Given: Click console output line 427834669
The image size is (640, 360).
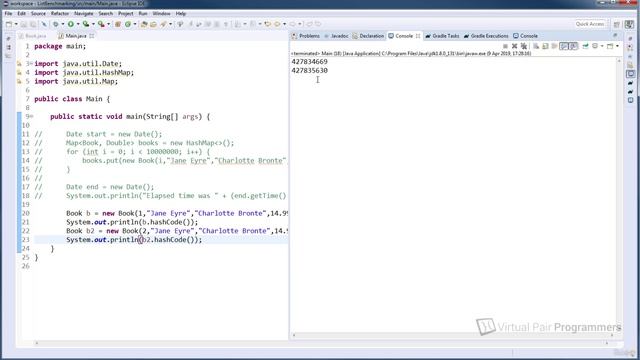Looking at the screenshot, I should coord(309,62).
